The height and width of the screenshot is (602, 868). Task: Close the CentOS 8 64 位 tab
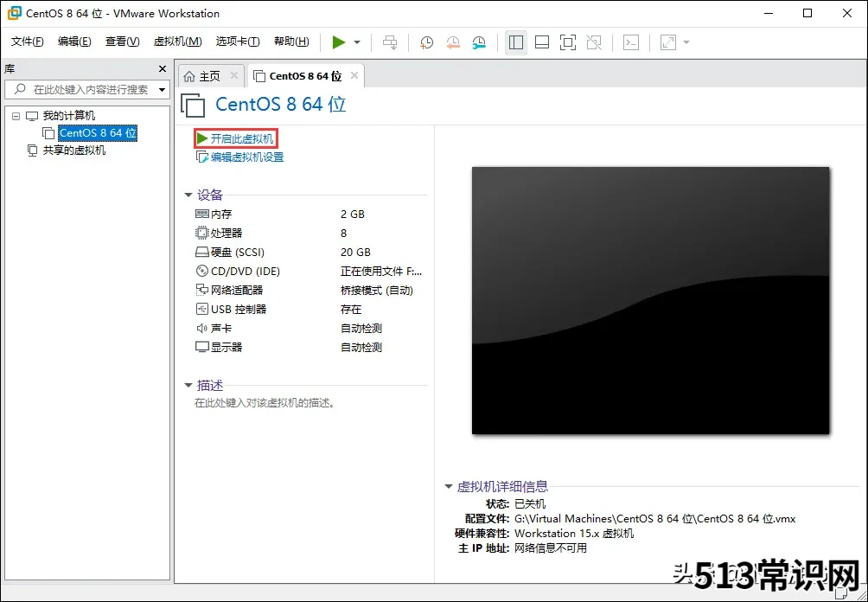[354, 76]
